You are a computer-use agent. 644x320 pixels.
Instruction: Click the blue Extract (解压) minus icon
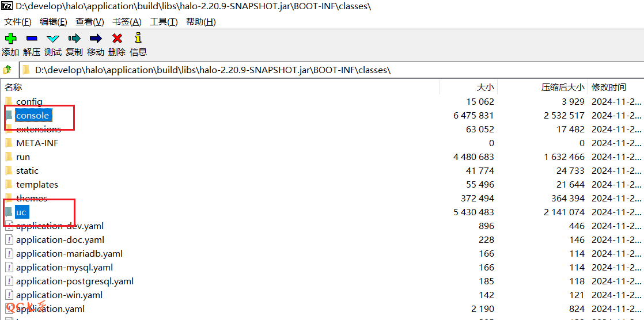(x=32, y=39)
